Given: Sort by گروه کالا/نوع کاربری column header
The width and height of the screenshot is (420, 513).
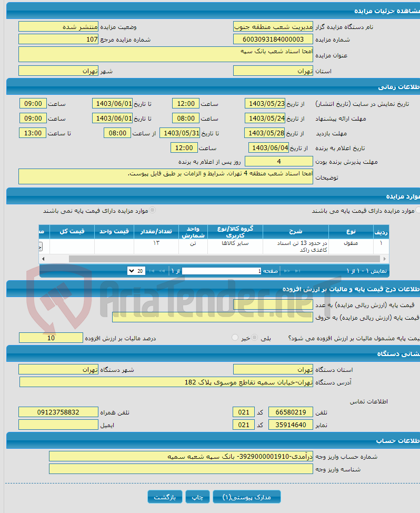Looking at the screenshot, I should [x=235, y=232].
